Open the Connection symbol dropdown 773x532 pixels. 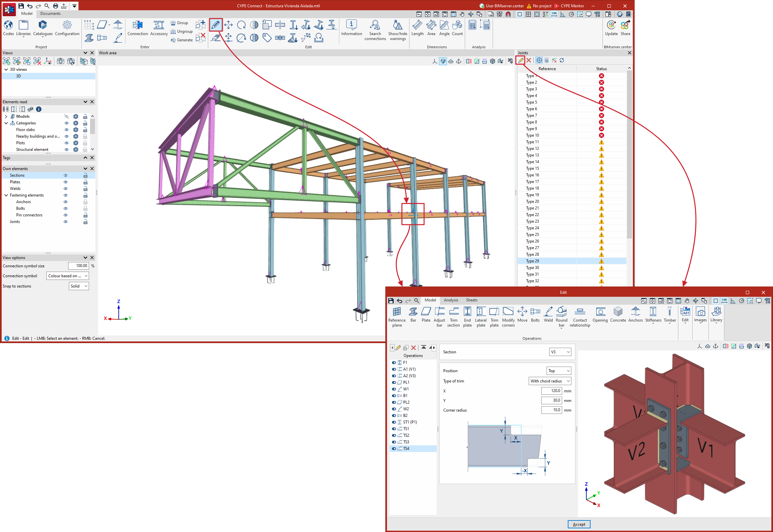67,276
